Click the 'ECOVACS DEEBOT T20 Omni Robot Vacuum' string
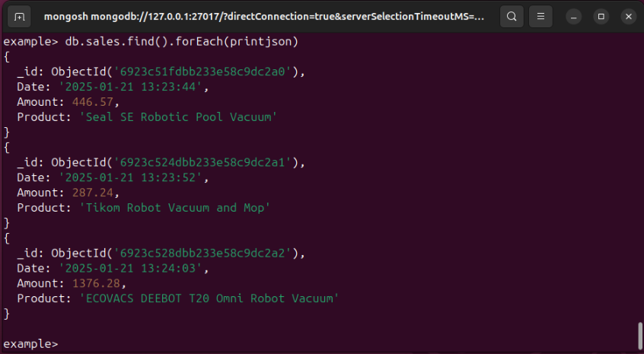 tap(209, 298)
